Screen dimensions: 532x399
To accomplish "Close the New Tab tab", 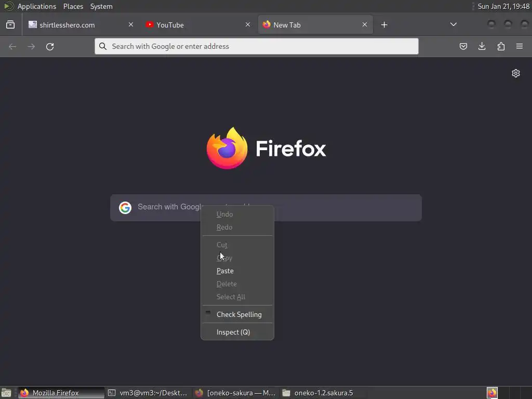I will 365,25.
